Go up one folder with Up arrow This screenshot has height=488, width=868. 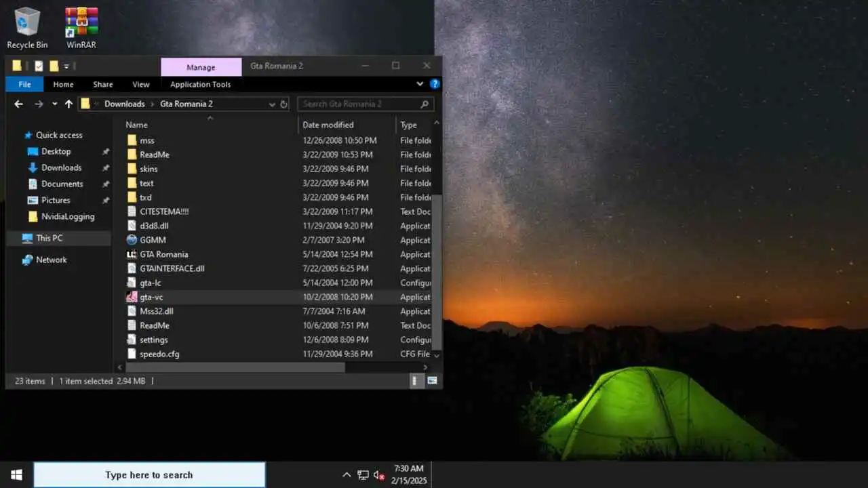pos(68,104)
